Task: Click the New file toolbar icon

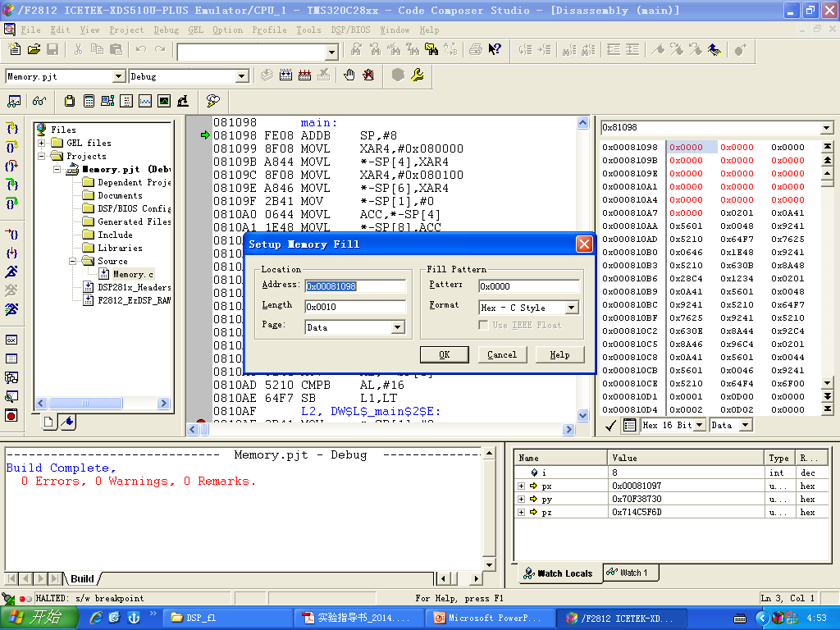Action: (x=15, y=50)
